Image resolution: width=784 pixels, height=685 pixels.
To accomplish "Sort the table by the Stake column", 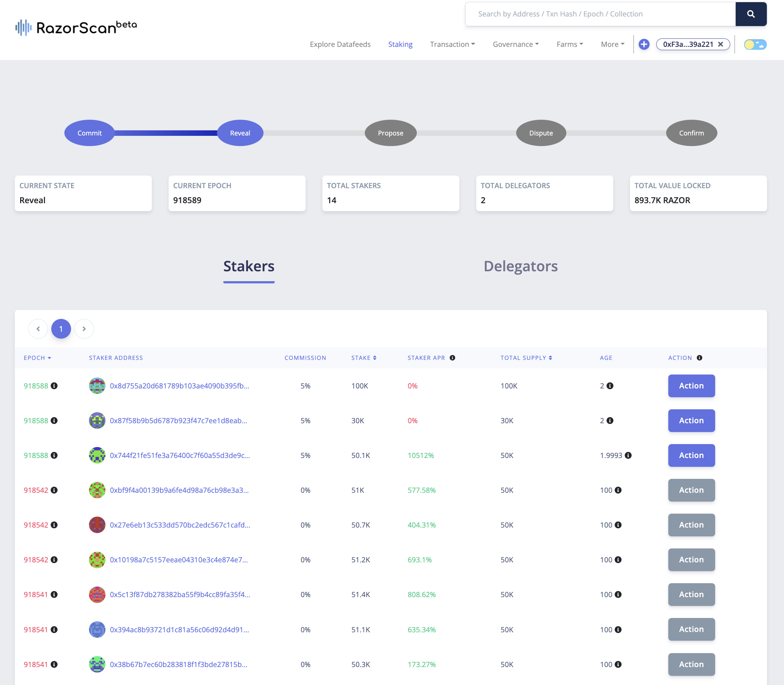I will click(x=374, y=358).
